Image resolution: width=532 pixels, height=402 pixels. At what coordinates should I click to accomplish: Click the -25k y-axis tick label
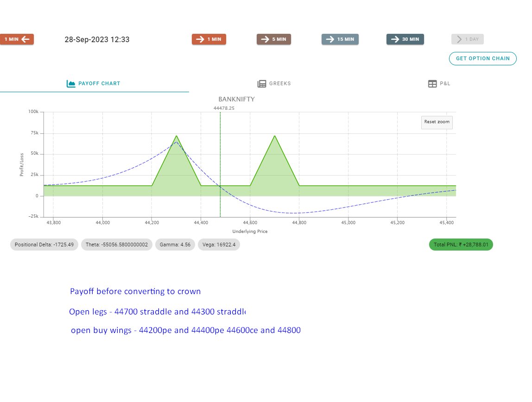click(x=33, y=216)
